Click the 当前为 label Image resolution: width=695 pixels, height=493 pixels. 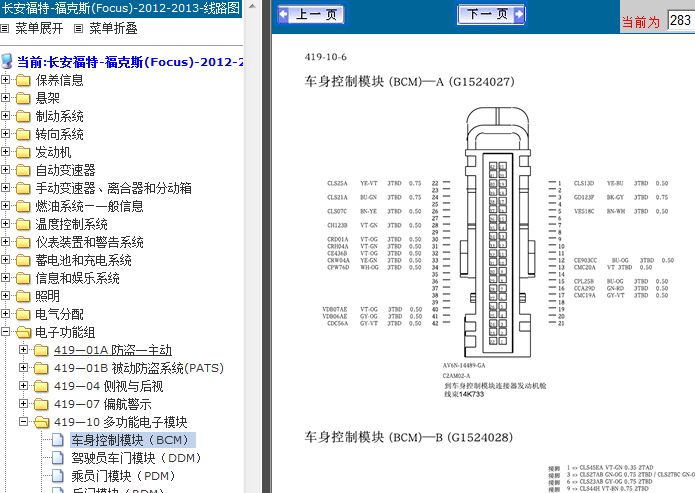click(641, 22)
